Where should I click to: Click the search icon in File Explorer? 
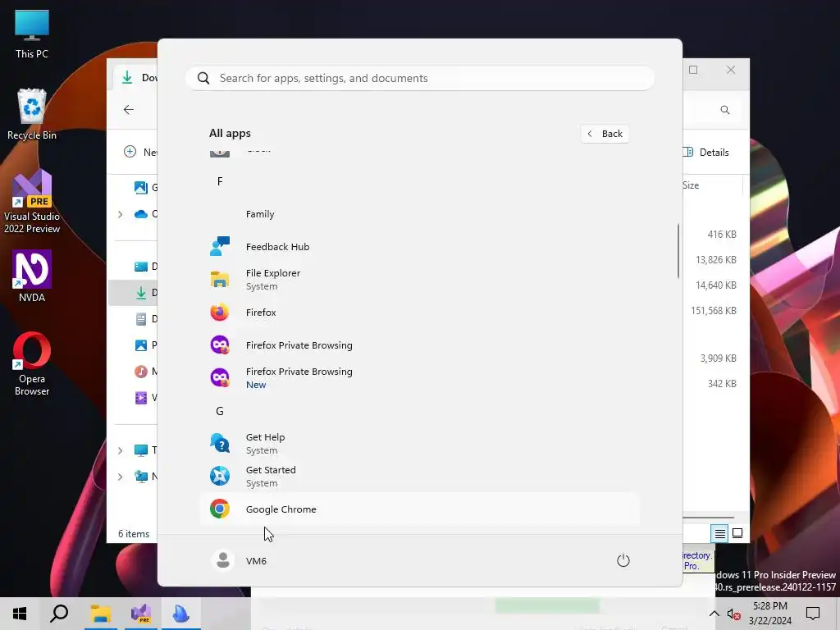point(725,110)
